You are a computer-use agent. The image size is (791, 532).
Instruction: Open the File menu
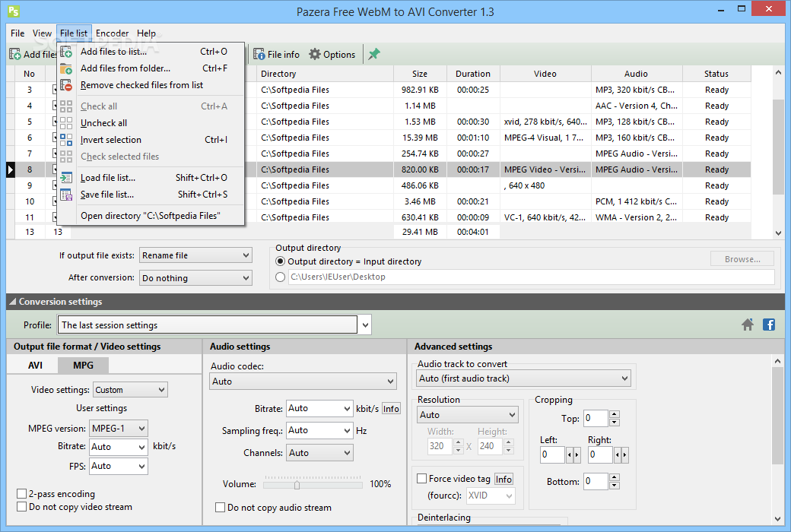[x=17, y=33]
